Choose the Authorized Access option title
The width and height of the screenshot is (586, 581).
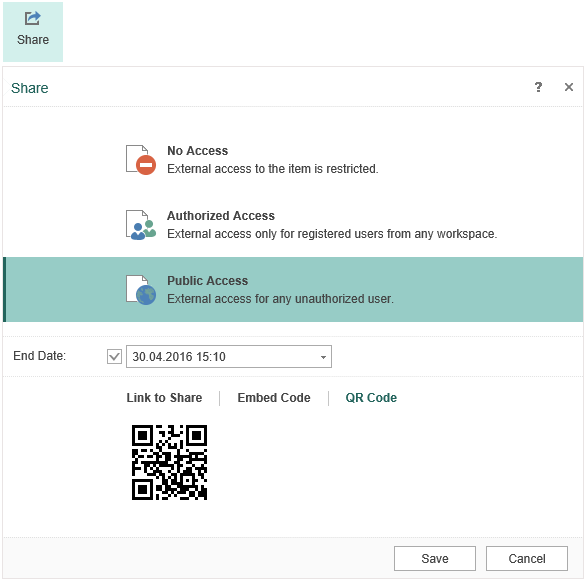[220, 216]
